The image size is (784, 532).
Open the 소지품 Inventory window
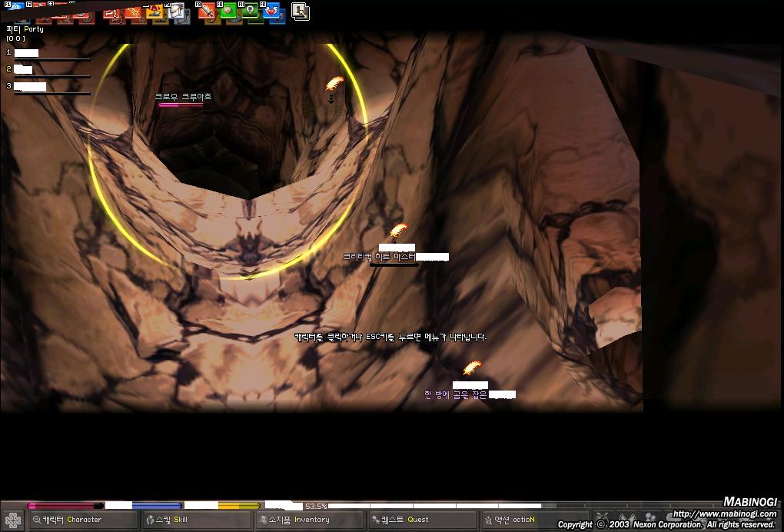pos(310,520)
